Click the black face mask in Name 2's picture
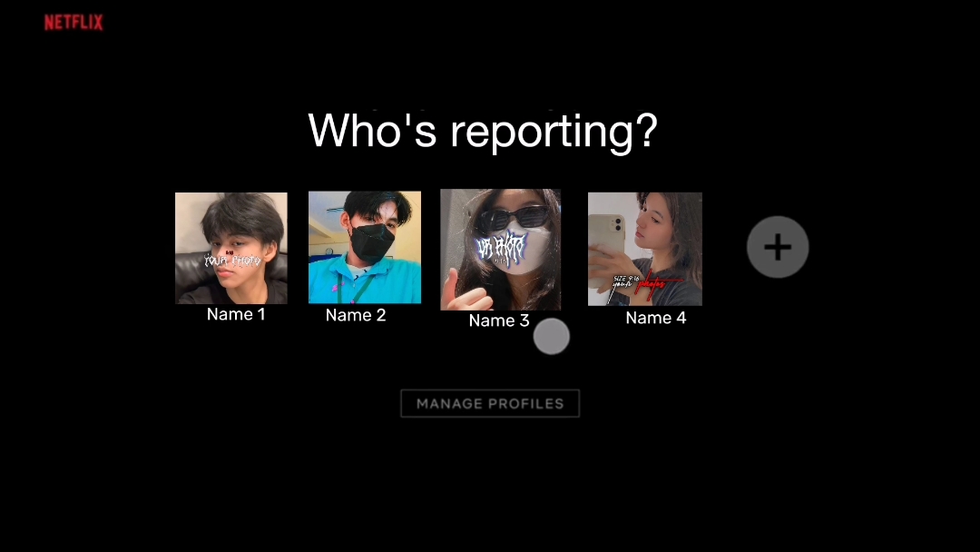980x552 pixels. (x=372, y=241)
